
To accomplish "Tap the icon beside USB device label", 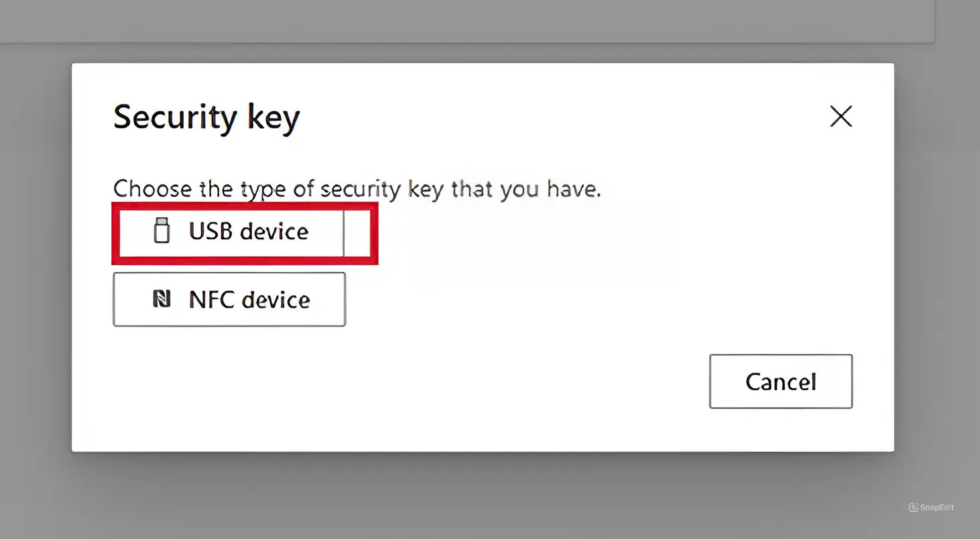I will pos(162,230).
